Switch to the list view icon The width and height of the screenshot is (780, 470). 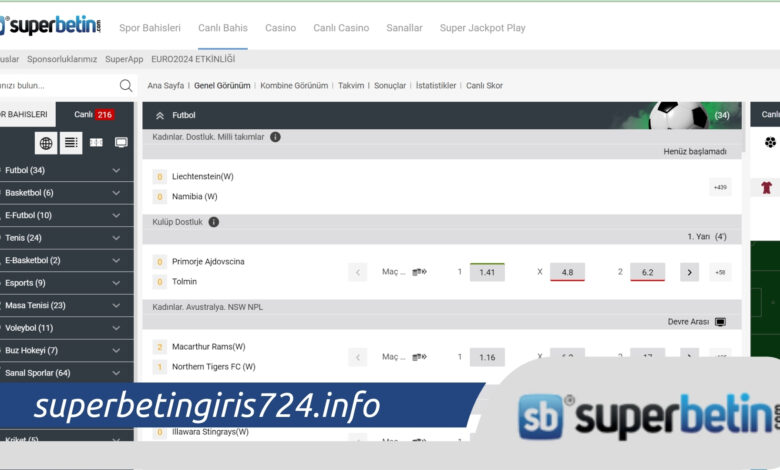(x=71, y=143)
